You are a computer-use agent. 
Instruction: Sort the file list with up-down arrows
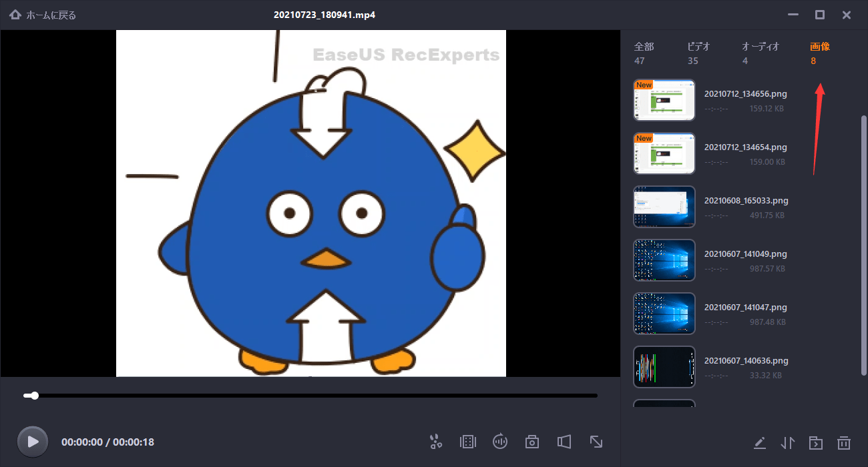point(788,442)
